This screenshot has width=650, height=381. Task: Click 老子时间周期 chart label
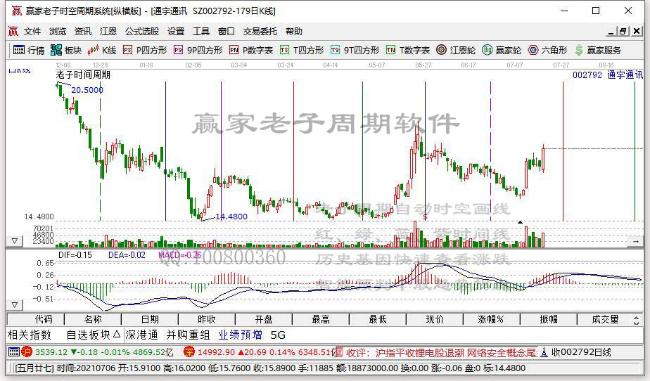click(83, 75)
